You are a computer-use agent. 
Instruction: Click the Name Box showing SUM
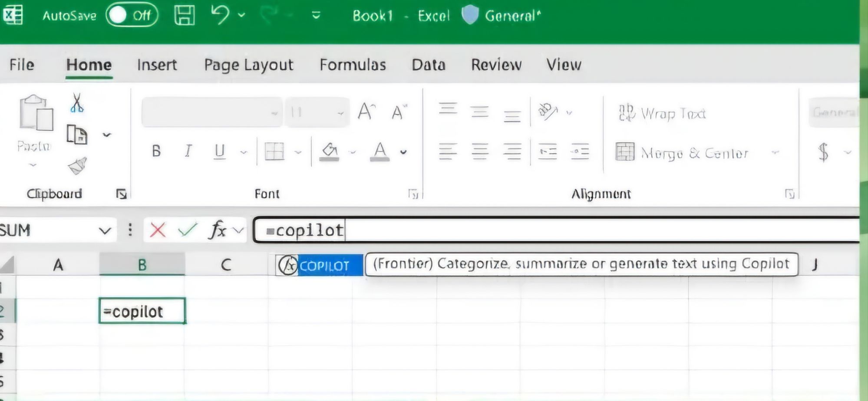pos(48,230)
